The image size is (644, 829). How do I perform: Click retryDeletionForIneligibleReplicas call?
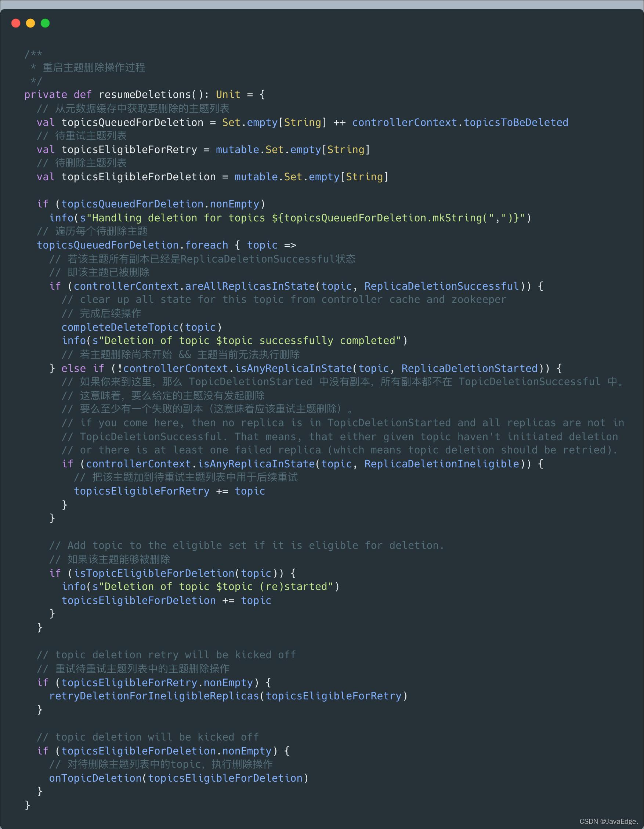(228, 696)
